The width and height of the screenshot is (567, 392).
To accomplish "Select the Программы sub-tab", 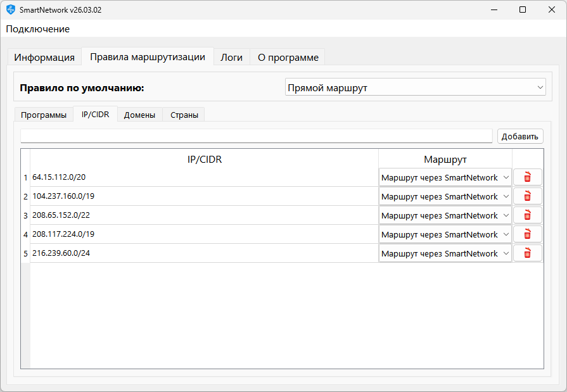I will click(43, 115).
